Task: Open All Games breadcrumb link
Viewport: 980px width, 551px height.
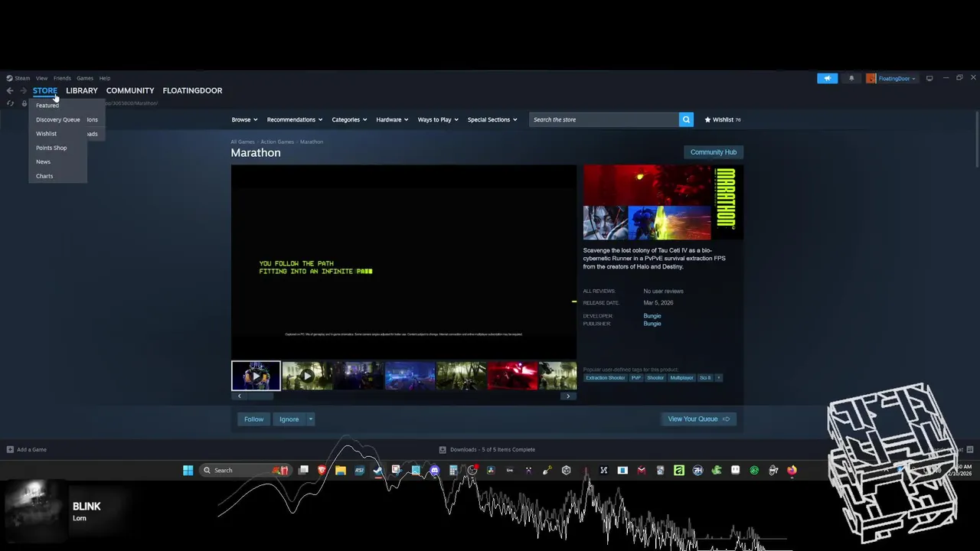Action: 243,142
